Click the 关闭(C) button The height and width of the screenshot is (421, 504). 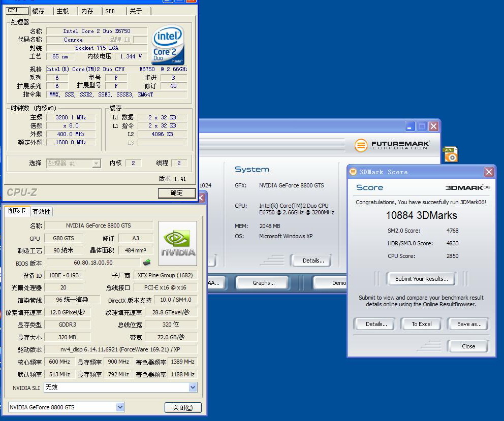[x=183, y=407]
